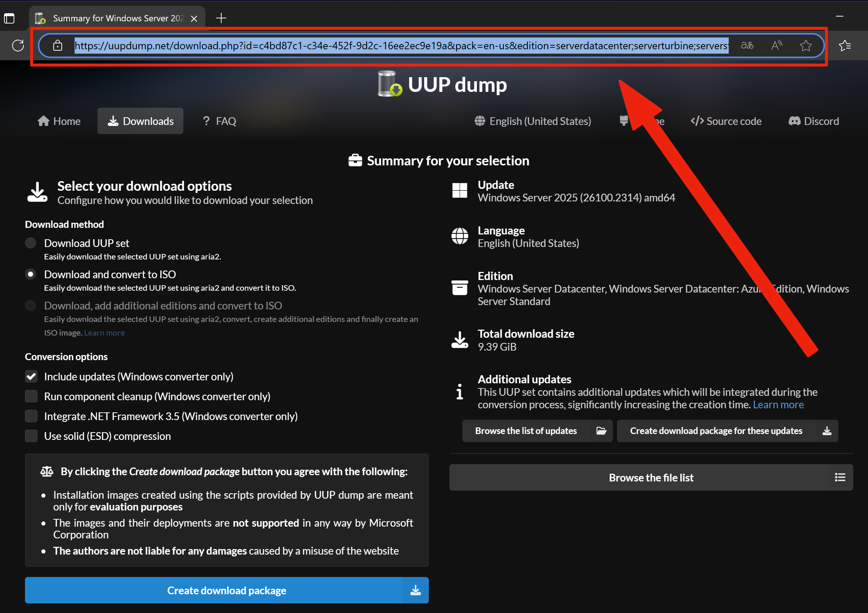
Task: Click the translate page icon
Action: [x=747, y=46]
